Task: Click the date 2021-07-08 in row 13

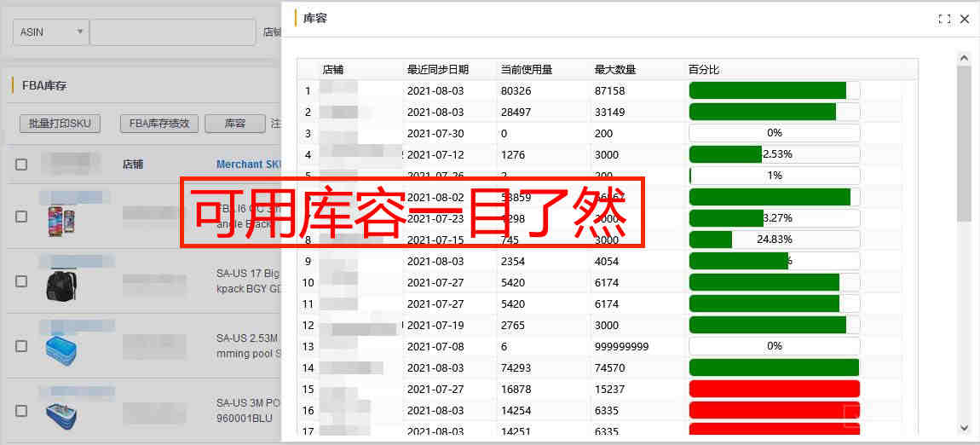Action: (435, 346)
